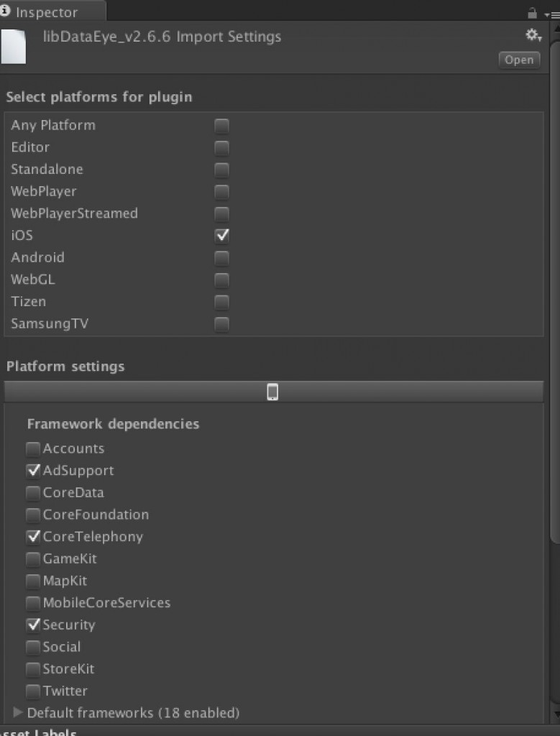Uncheck the iOS platform checkbox
The height and width of the screenshot is (736, 560).
coord(221,236)
